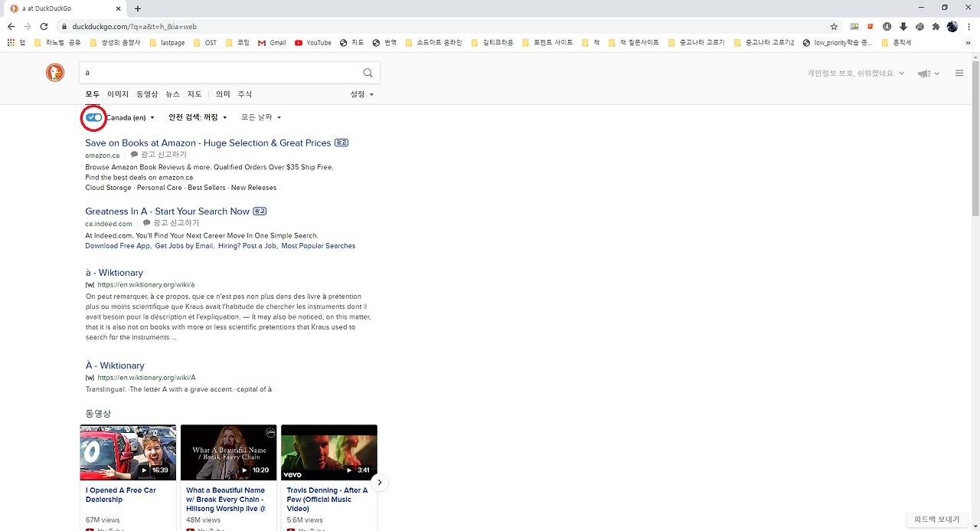Open the DuckDuckGo hamburger menu

coord(959,74)
